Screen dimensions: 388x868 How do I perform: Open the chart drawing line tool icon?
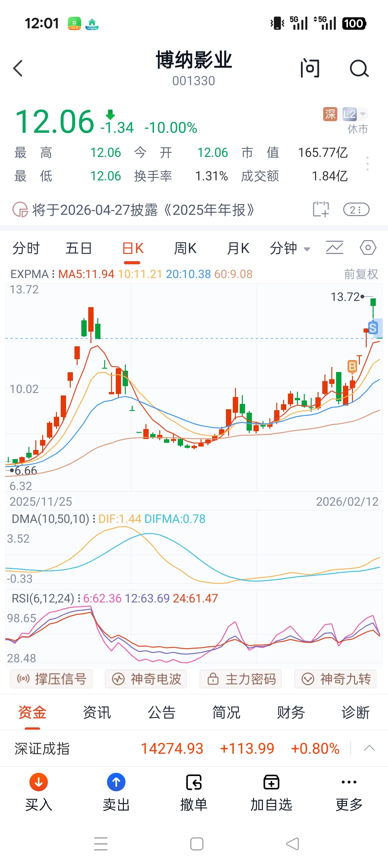334,248
